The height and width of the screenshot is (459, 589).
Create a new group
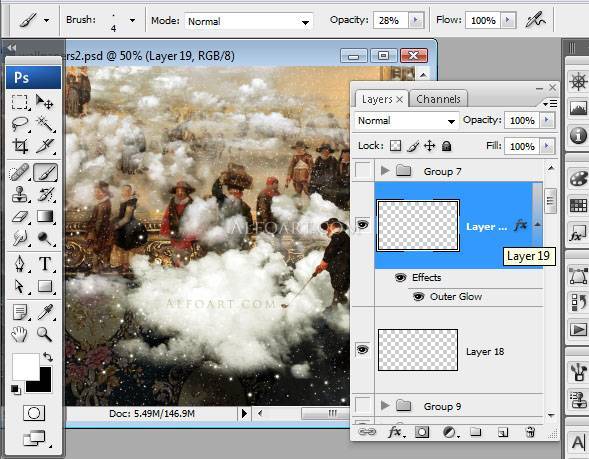(x=476, y=432)
